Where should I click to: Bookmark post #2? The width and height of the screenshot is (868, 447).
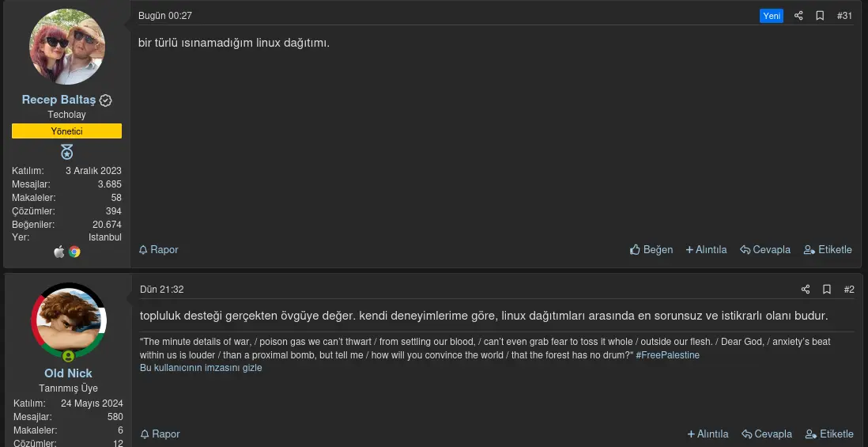pyautogui.click(x=827, y=289)
